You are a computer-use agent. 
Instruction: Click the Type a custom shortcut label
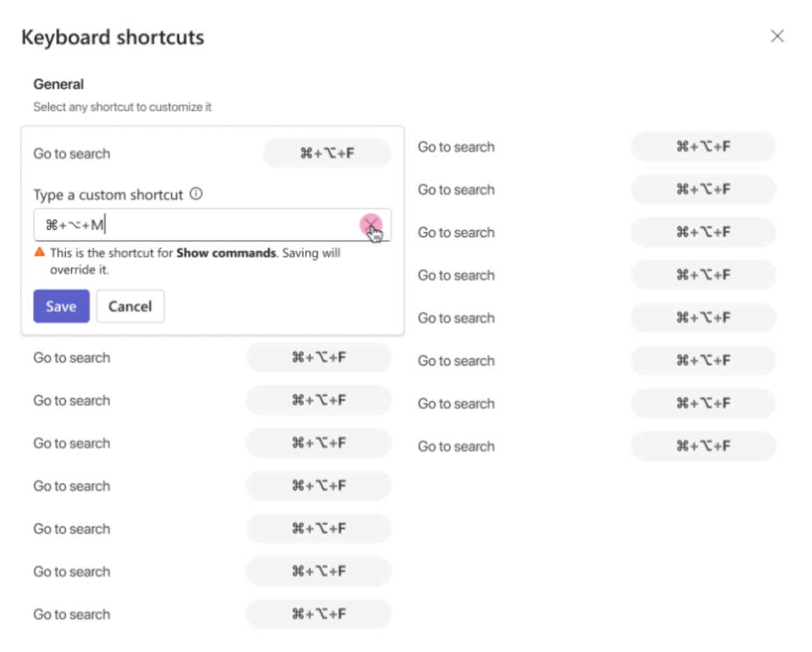tap(108, 195)
